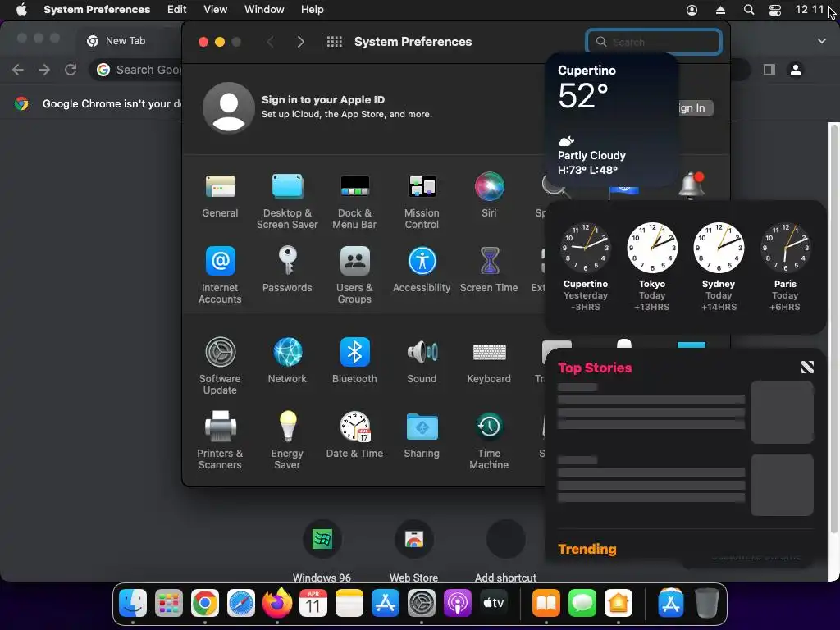The image size is (840, 630).
Task: Open the Window menu
Action: tap(265, 10)
